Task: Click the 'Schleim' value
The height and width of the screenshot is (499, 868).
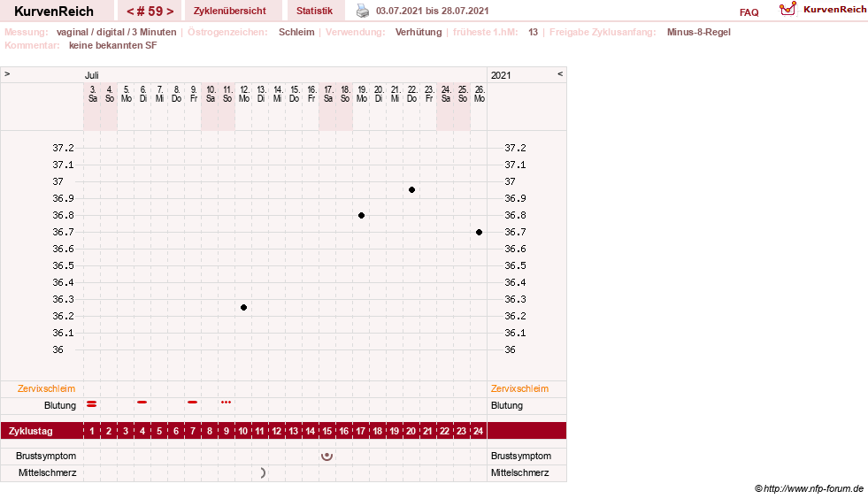Action: 296,32
